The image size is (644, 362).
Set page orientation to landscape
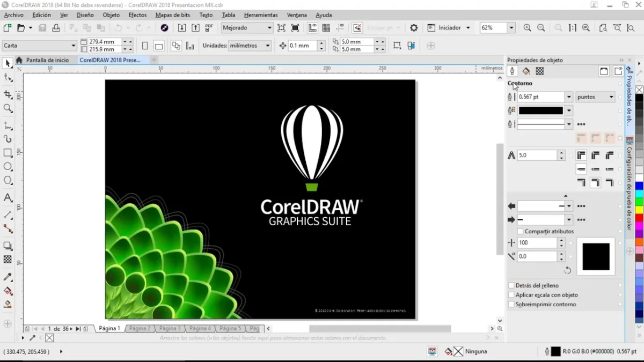[158, 46]
